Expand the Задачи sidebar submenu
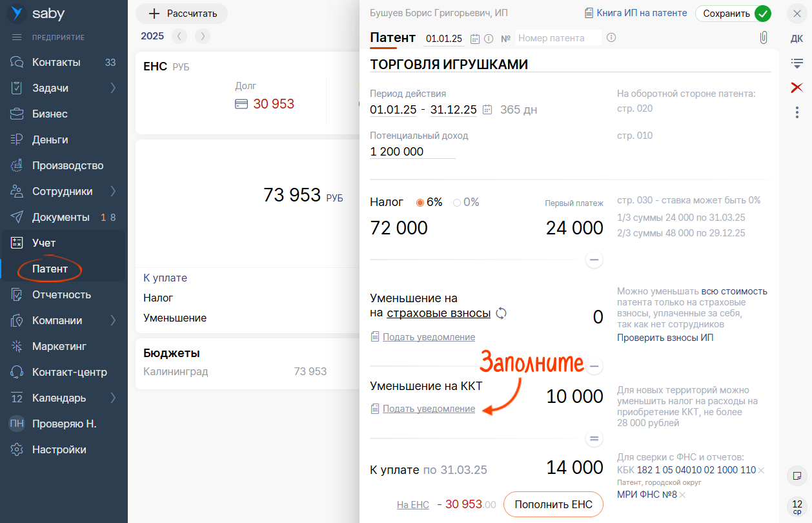The width and height of the screenshot is (812, 523). tap(113, 88)
